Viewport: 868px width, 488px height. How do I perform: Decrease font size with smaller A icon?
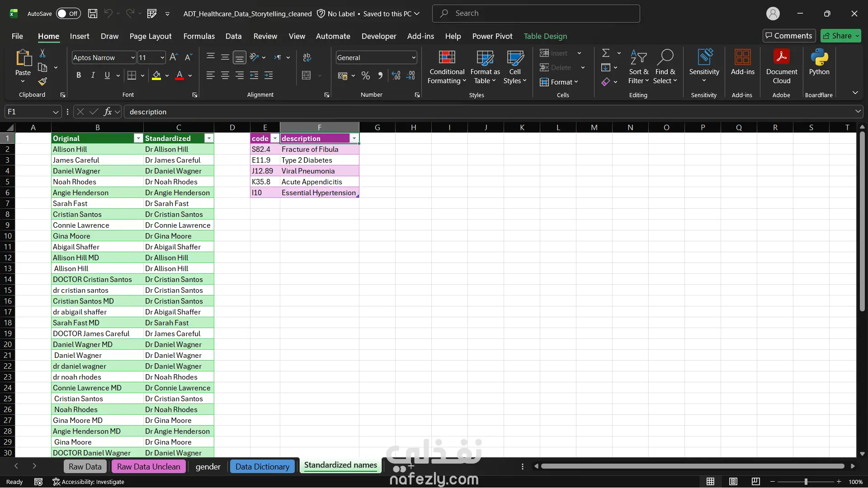point(189,57)
